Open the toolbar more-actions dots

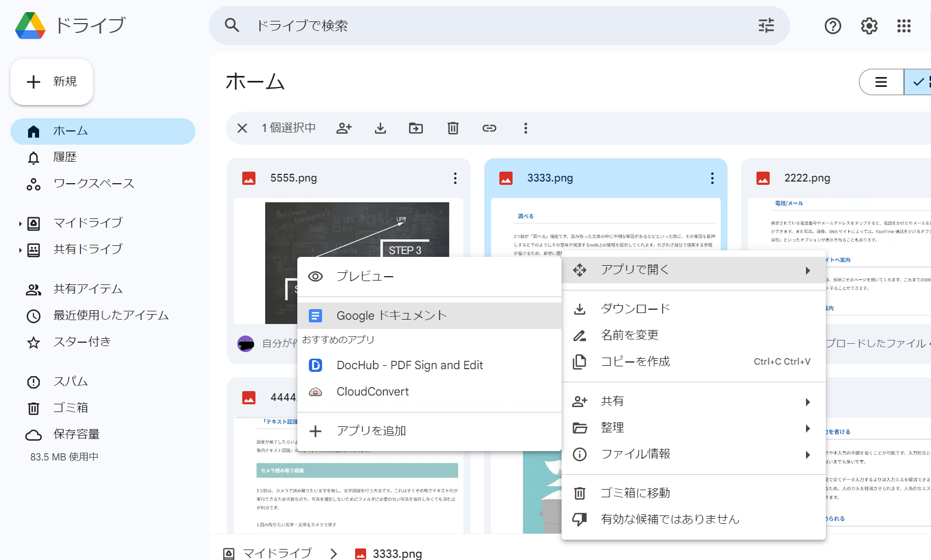pyautogui.click(x=526, y=128)
